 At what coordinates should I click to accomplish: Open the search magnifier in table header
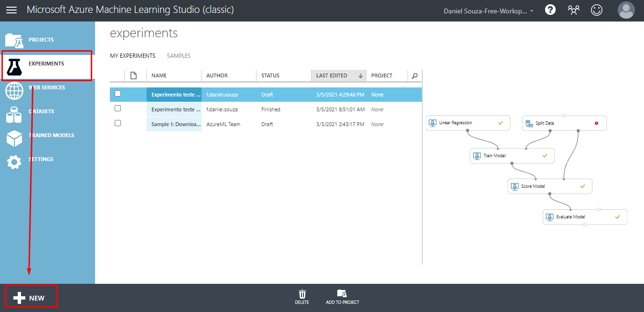tap(415, 75)
